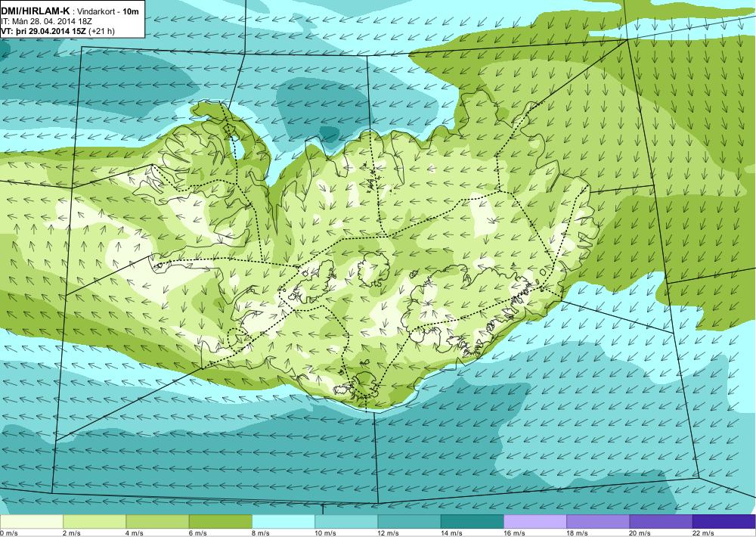Click the legend swatch between 12 and 14 m/s

click(x=409, y=522)
